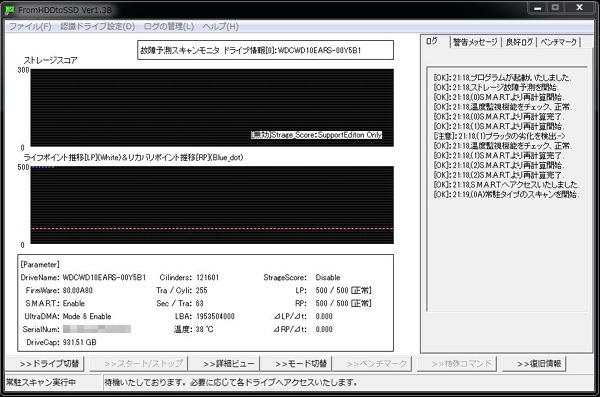Click the drive info header box WDCWD10EARS-00Y5B1
600x397 pixels.
(x=265, y=50)
